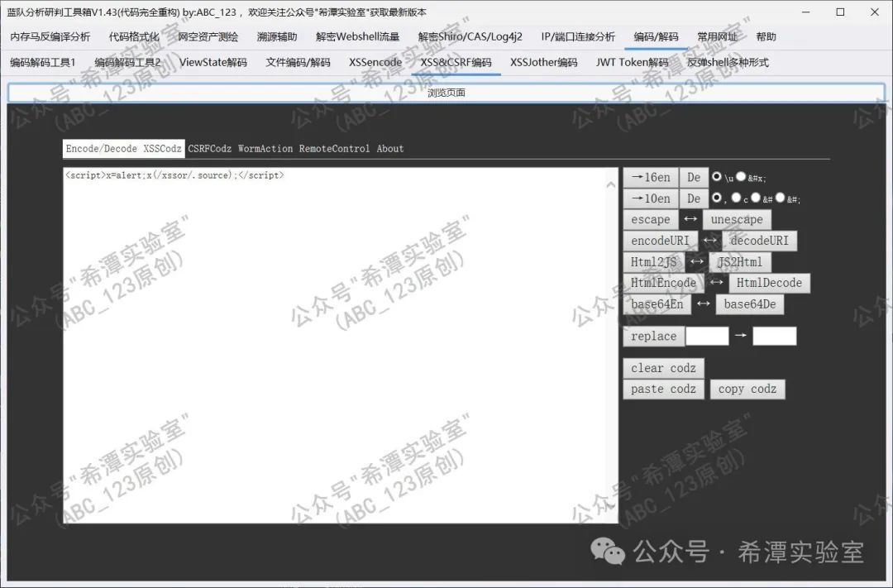Focus the replace source input field
Image resolution: width=893 pixels, height=588 pixels.
(707, 336)
